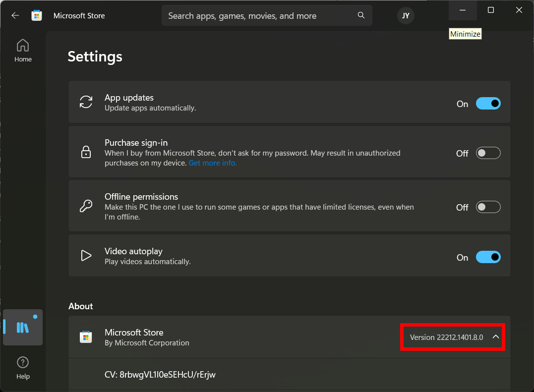
Task: Disable the Video autoplay toggle
Action: click(x=488, y=257)
